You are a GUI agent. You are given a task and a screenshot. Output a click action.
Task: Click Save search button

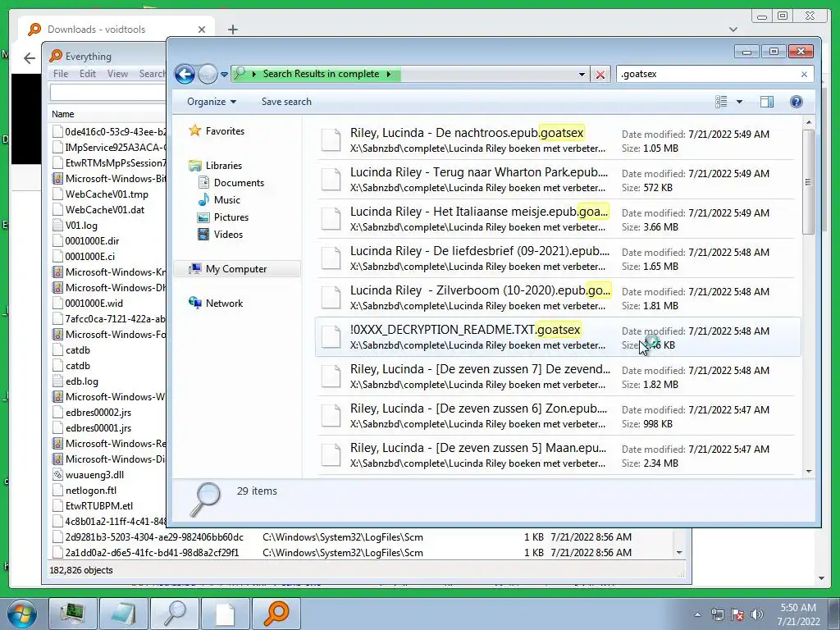[286, 102]
